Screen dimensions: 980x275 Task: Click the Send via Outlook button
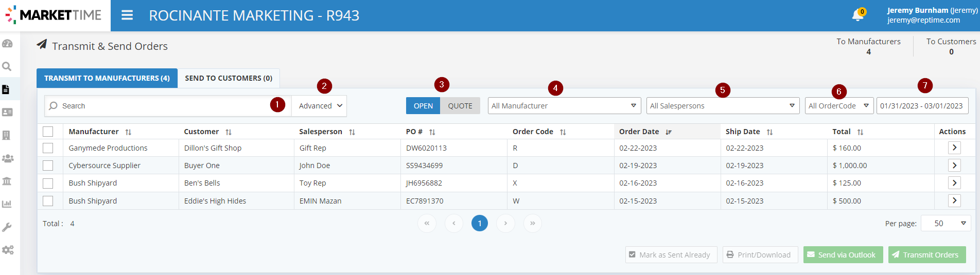[843, 255]
